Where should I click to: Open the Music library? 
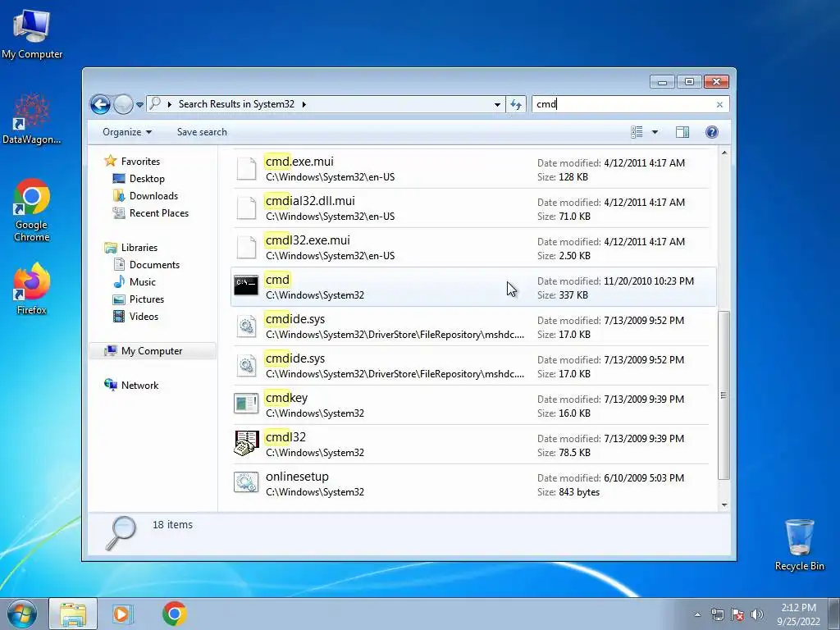coord(143,282)
